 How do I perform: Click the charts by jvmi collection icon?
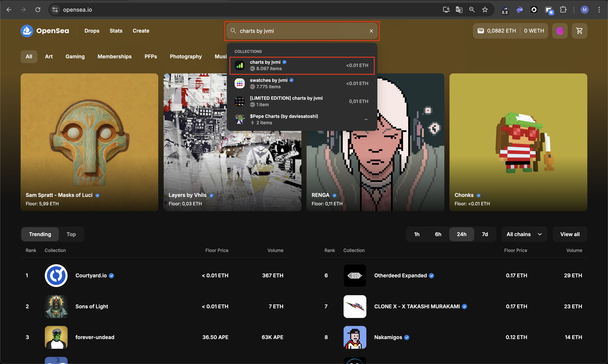(239, 66)
